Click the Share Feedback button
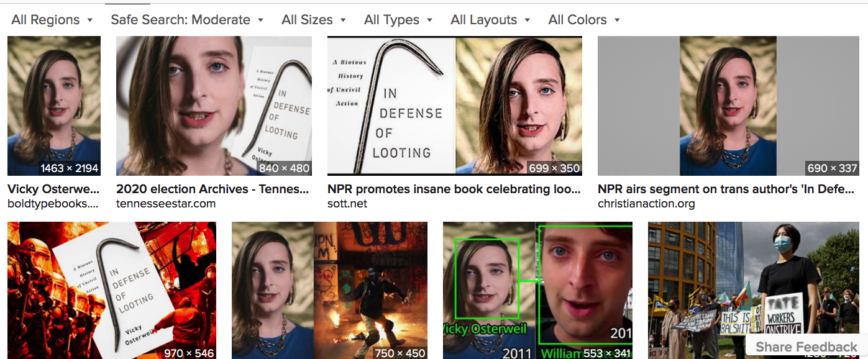868x359 pixels. [806, 347]
